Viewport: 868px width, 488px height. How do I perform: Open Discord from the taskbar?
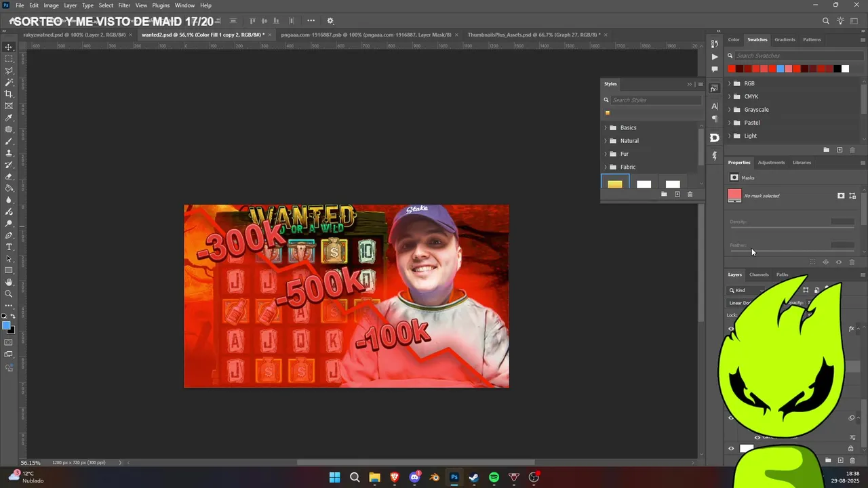point(414,477)
